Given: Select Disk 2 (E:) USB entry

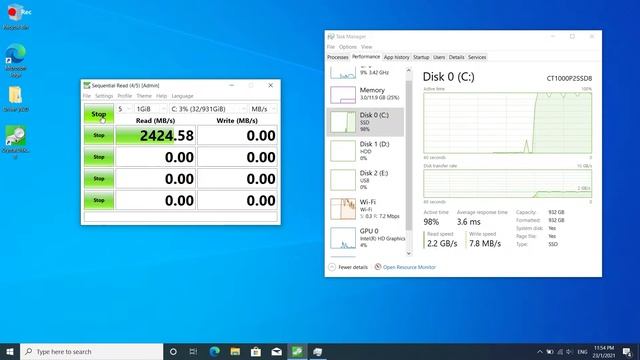Looking at the screenshot, I should pos(365,180).
